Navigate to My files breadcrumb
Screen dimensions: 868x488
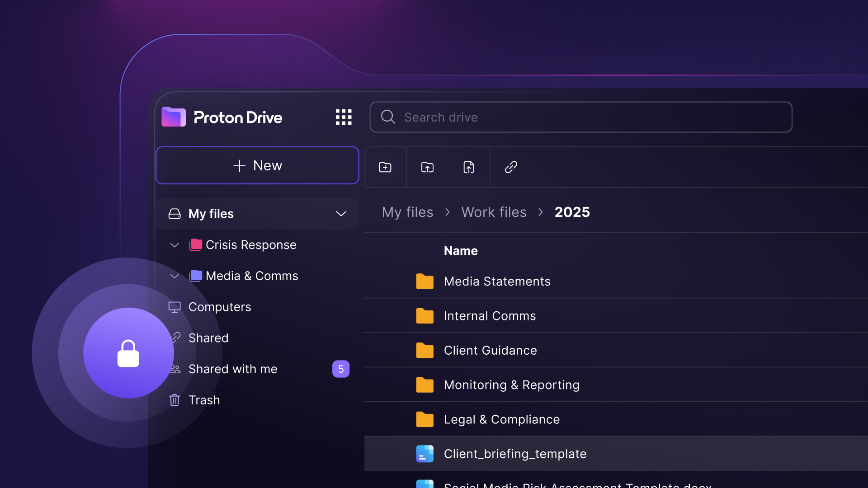click(407, 212)
